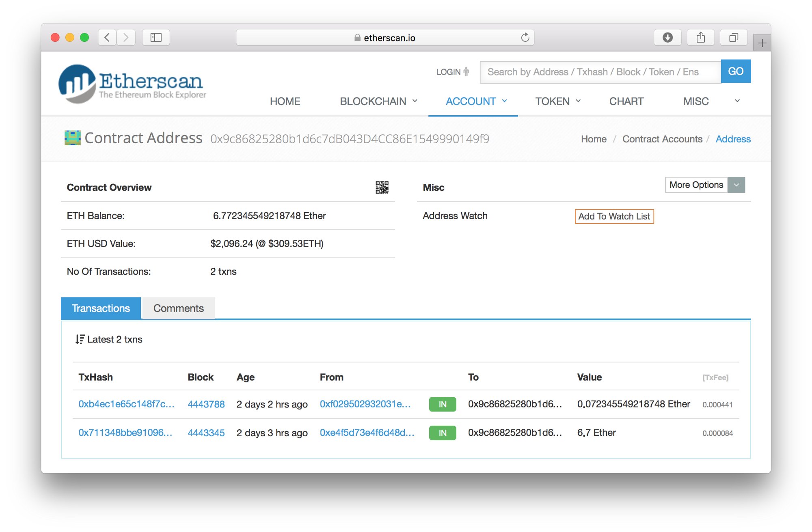Expand the More Options dropdown arrow

736,185
